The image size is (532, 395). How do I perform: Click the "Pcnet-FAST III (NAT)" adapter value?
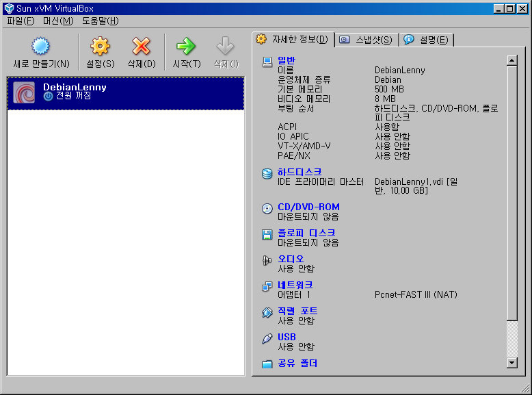pyautogui.click(x=416, y=294)
